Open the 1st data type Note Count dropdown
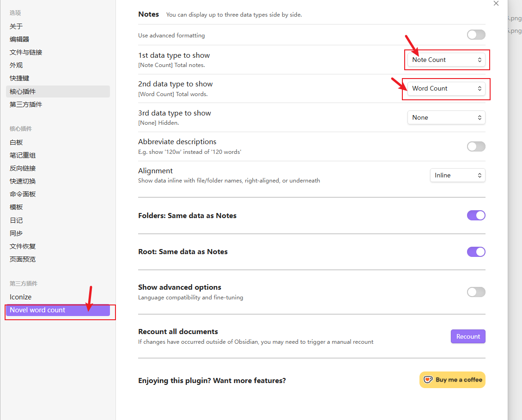Image resolution: width=522 pixels, height=420 pixels. click(x=446, y=60)
